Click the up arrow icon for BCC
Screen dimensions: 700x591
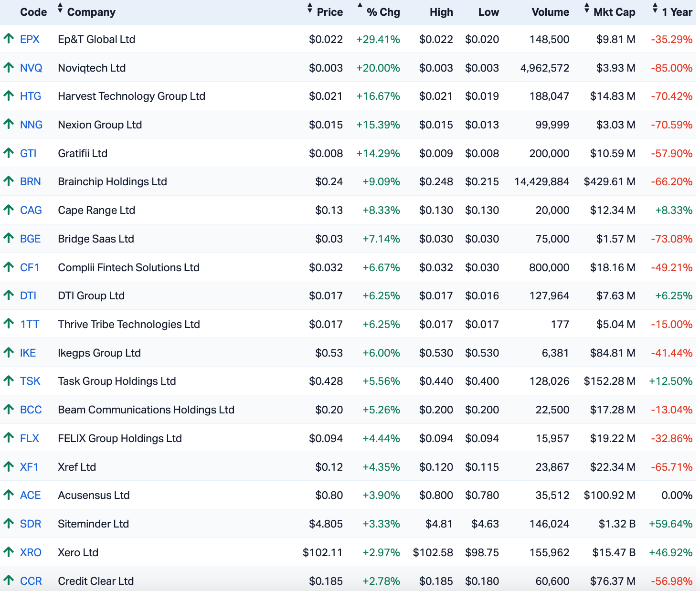9,409
